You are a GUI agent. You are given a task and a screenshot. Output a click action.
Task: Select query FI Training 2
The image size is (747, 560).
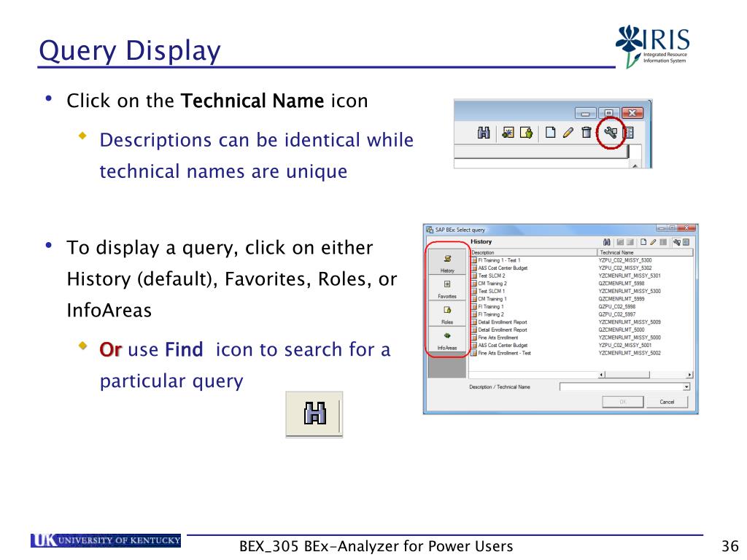[491, 314]
